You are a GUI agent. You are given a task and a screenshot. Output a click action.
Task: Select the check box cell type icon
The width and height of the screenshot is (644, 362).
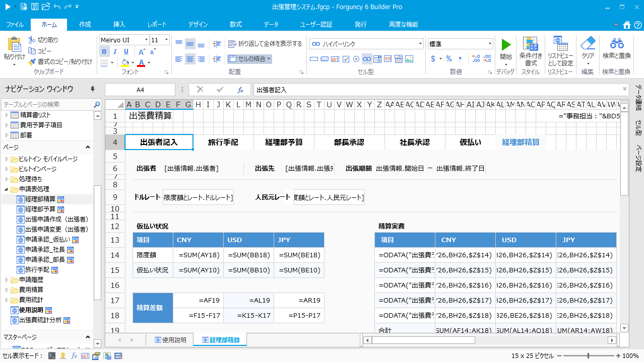click(346, 59)
